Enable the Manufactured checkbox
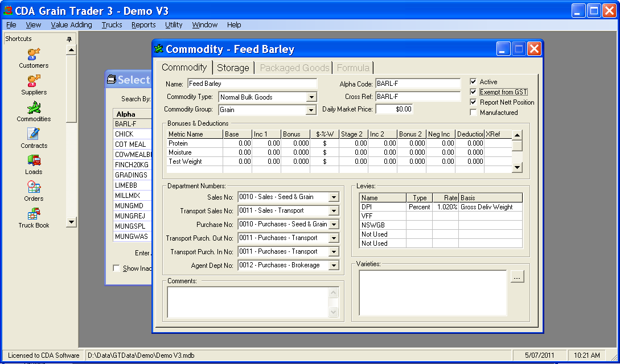This screenshot has height=364, width=620. pyautogui.click(x=473, y=113)
